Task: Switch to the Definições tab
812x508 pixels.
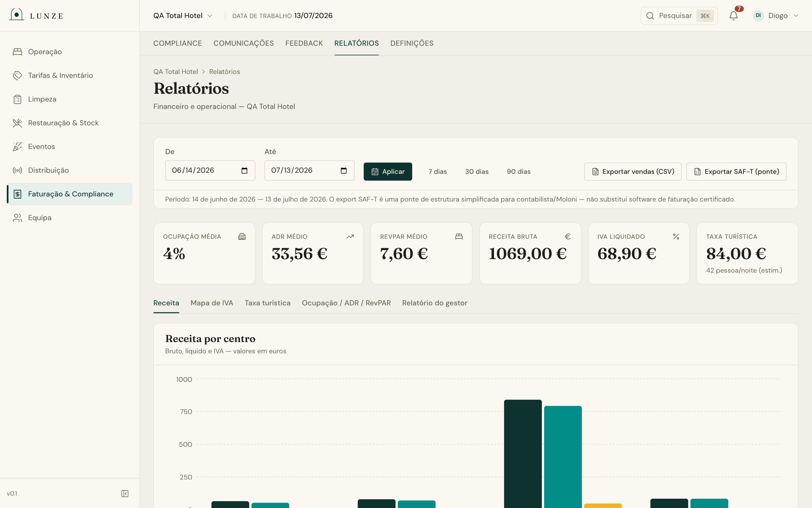Action: [412, 43]
